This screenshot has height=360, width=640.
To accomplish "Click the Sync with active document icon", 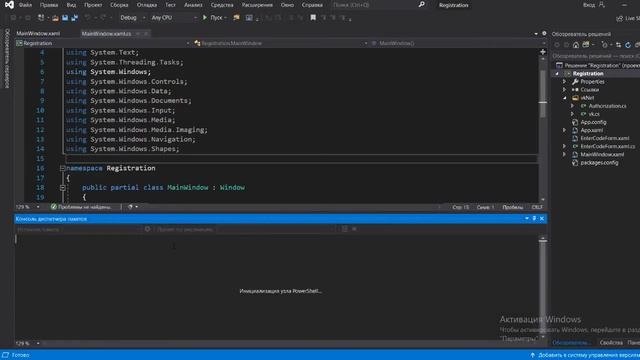I will (618, 45).
